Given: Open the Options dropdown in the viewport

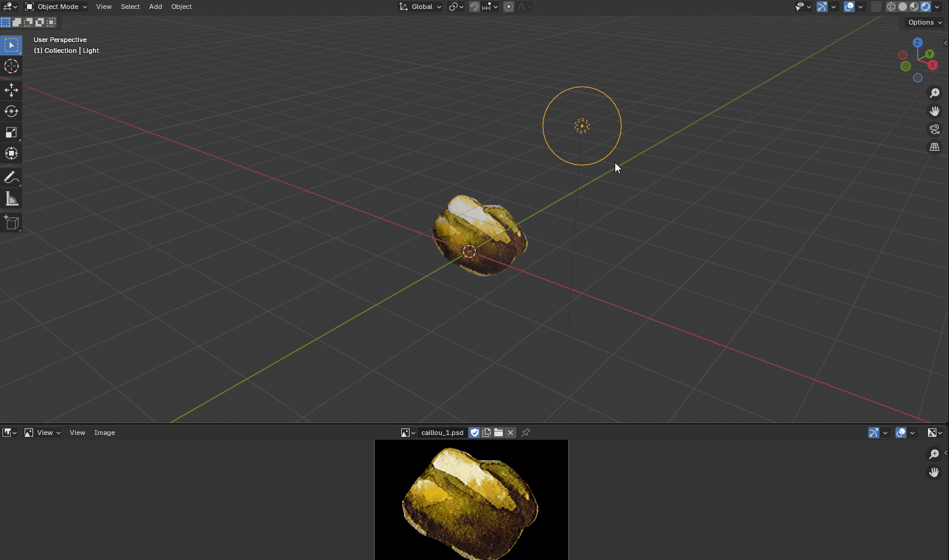Looking at the screenshot, I should coord(925,22).
